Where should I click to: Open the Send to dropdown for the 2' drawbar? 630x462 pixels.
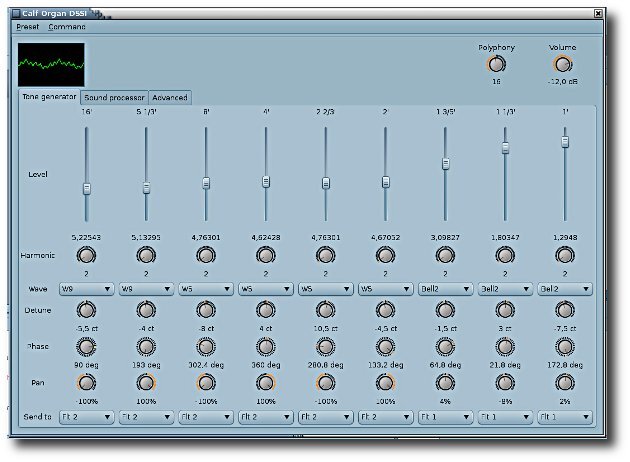(x=385, y=417)
